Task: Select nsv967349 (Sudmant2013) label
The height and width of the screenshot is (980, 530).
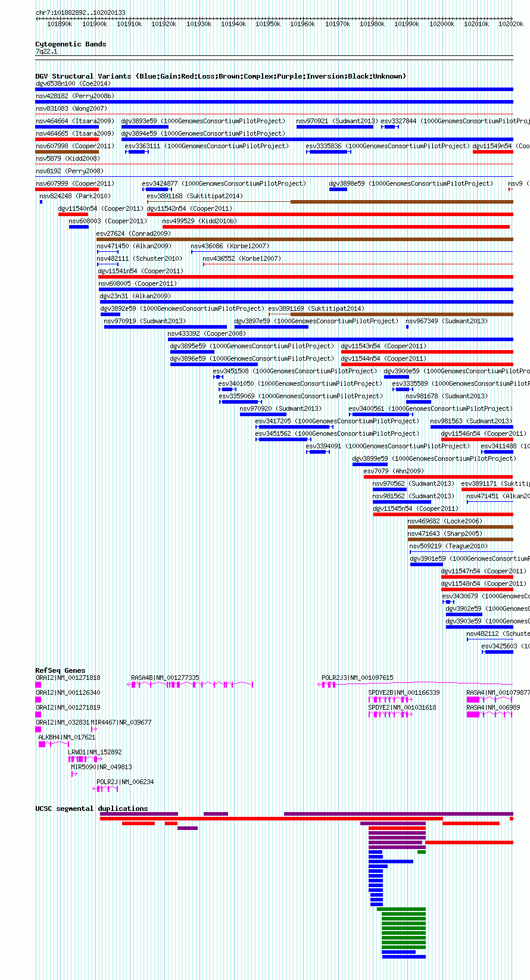Action: pos(447,321)
